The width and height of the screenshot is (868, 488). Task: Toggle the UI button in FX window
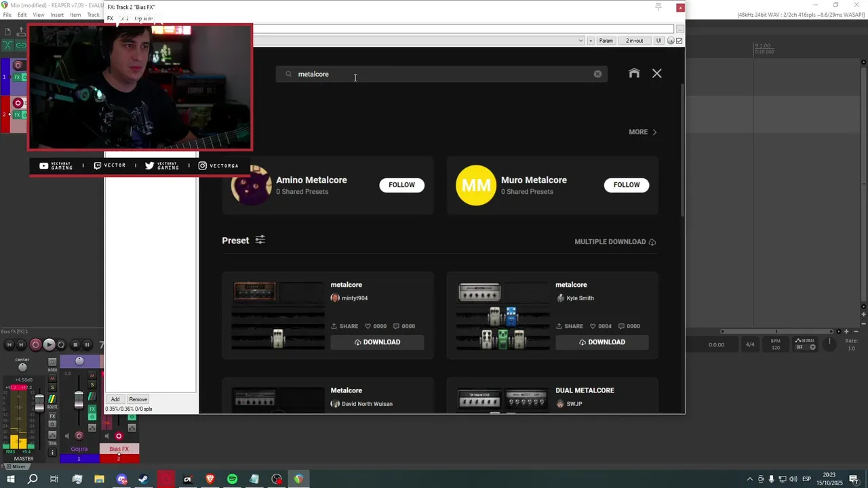point(658,41)
